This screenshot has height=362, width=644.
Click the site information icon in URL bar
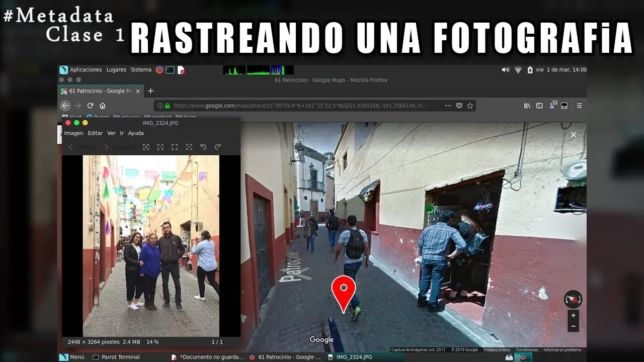point(160,106)
